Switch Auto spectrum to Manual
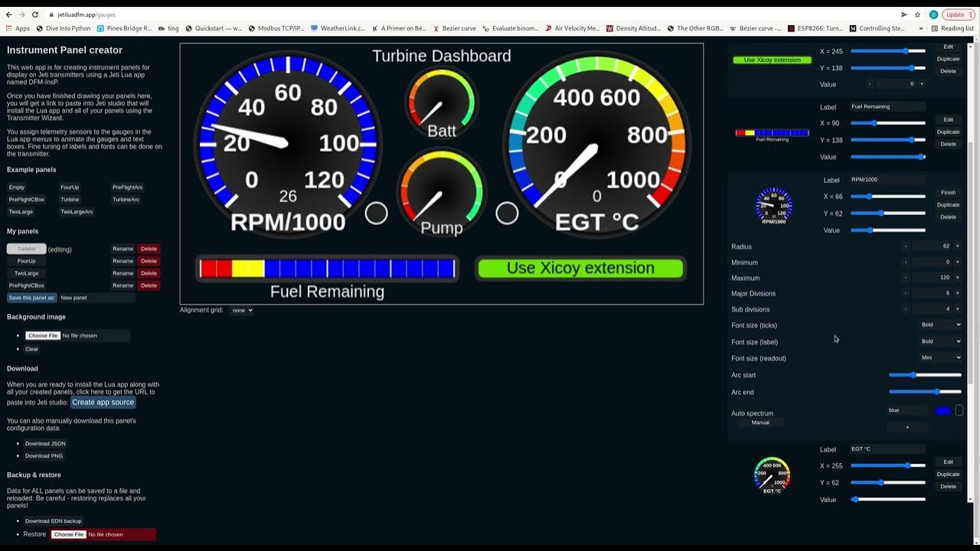 pos(760,422)
